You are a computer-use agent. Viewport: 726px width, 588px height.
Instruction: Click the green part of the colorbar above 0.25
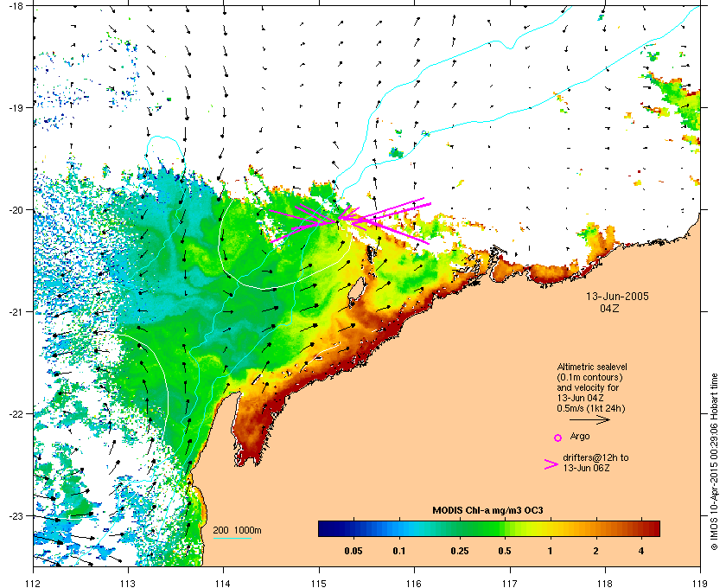[459, 528]
